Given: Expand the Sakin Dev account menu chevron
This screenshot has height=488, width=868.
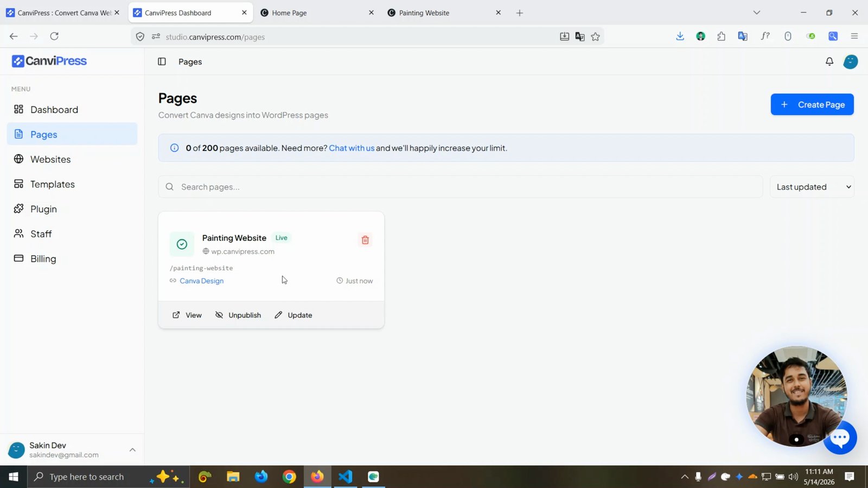Looking at the screenshot, I should (132, 450).
